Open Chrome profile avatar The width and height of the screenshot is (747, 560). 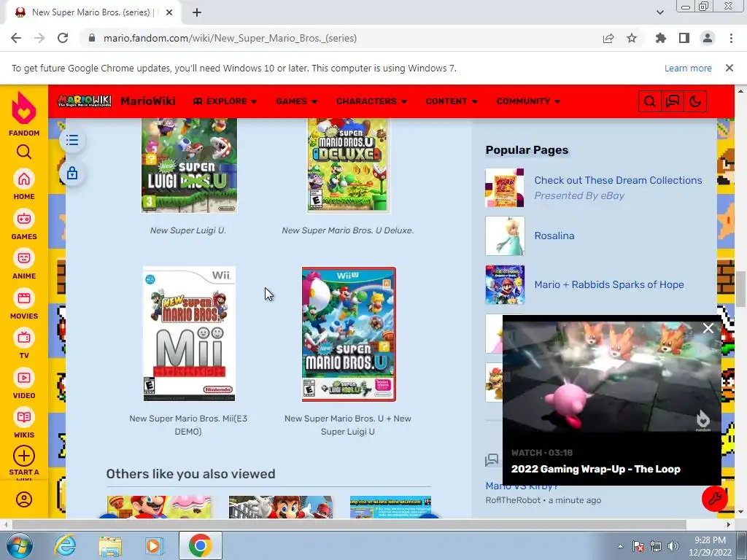pos(708,38)
